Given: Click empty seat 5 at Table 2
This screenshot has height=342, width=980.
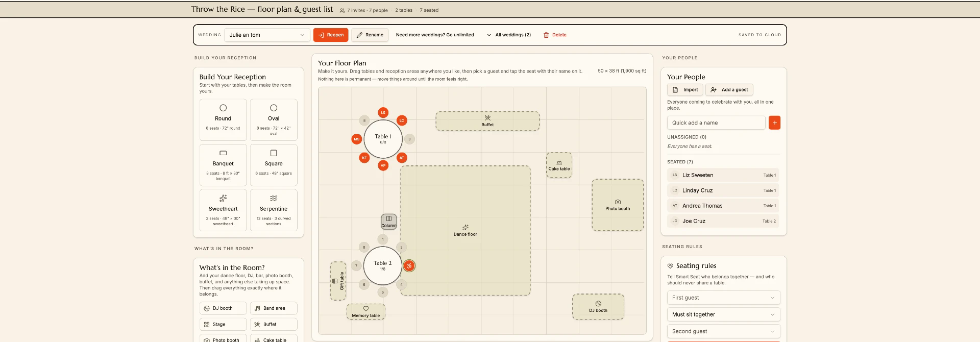Looking at the screenshot, I should pyautogui.click(x=383, y=292).
